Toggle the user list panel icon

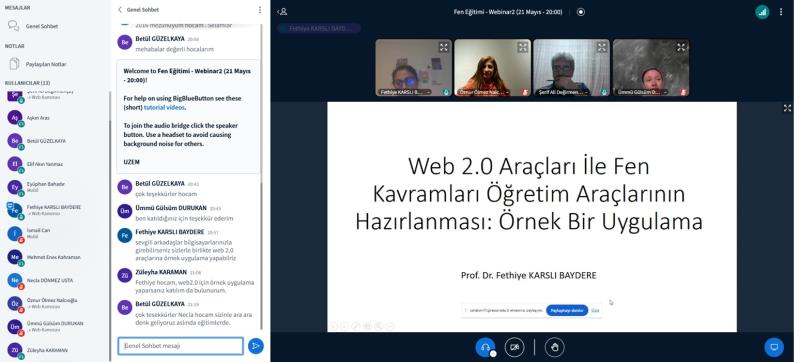[283, 11]
